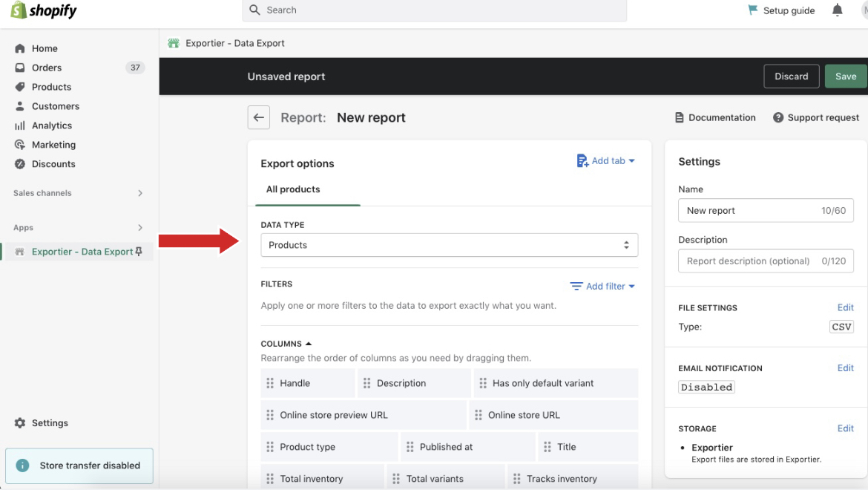The width and height of the screenshot is (868, 490).
Task: Grab the Product type column drag handle
Action: click(270, 447)
